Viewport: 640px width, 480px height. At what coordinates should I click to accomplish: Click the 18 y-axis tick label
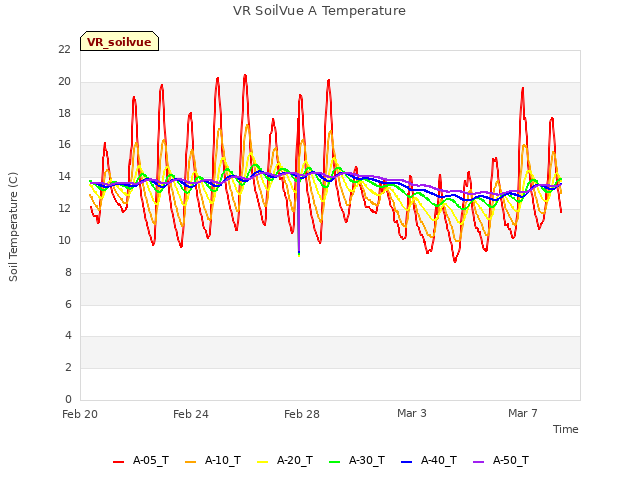point(64,113)
